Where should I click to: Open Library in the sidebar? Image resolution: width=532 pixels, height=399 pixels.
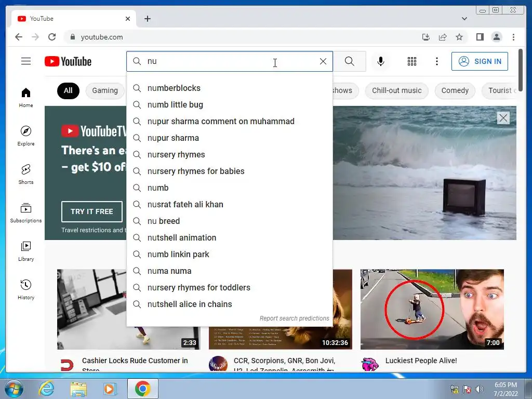[x=26, y=251]
